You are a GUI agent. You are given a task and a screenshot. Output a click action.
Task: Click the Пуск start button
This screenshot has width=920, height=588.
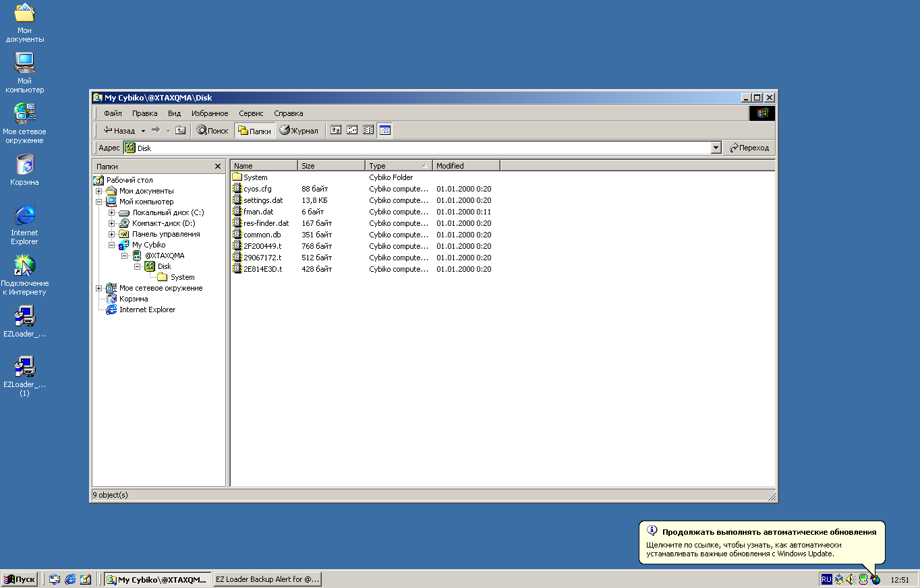[20, 579]
